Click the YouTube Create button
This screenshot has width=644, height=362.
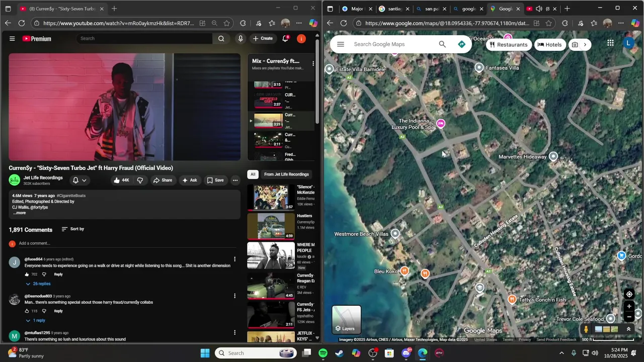coord(263,39)
